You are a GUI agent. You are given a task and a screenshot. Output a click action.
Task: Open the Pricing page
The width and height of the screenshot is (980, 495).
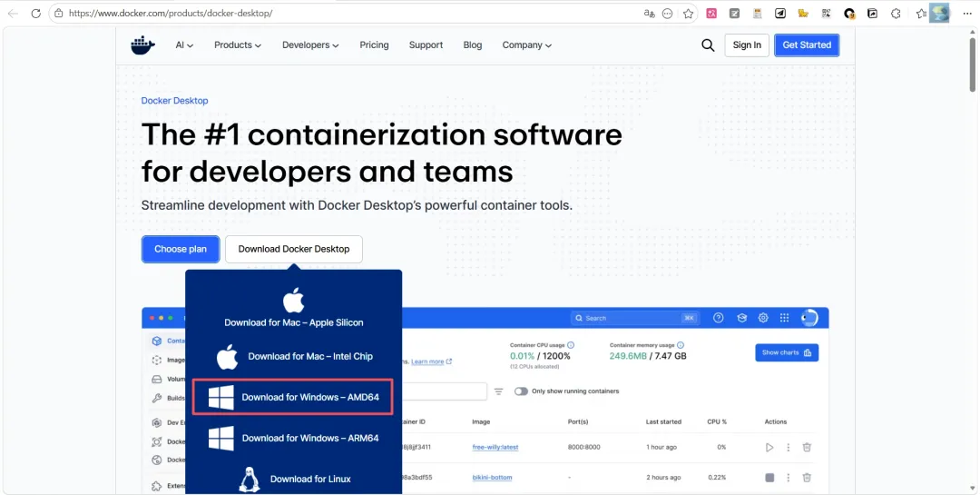click(375, 45)
